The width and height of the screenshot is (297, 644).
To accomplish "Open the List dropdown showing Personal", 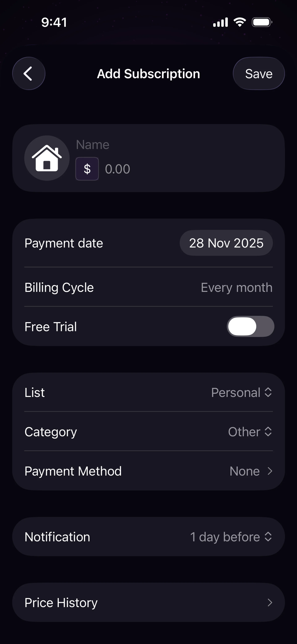I will pyautogui.click(x=241, y=393).
